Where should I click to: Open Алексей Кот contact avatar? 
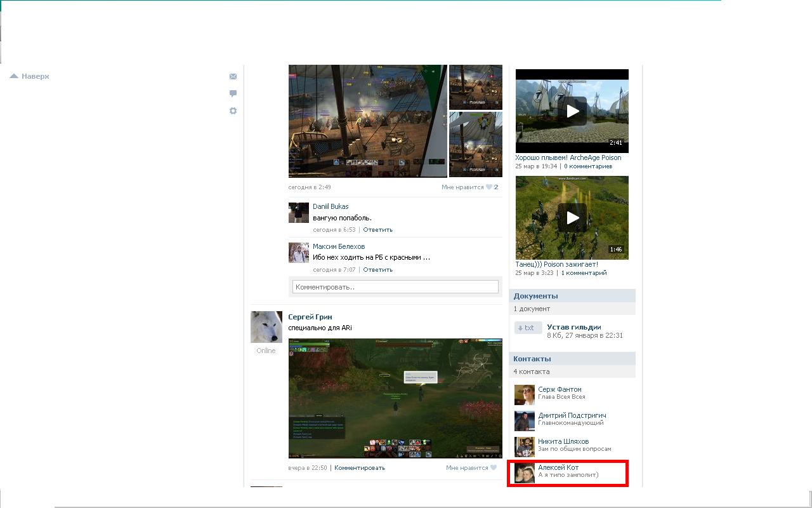(x=525, y=473)
